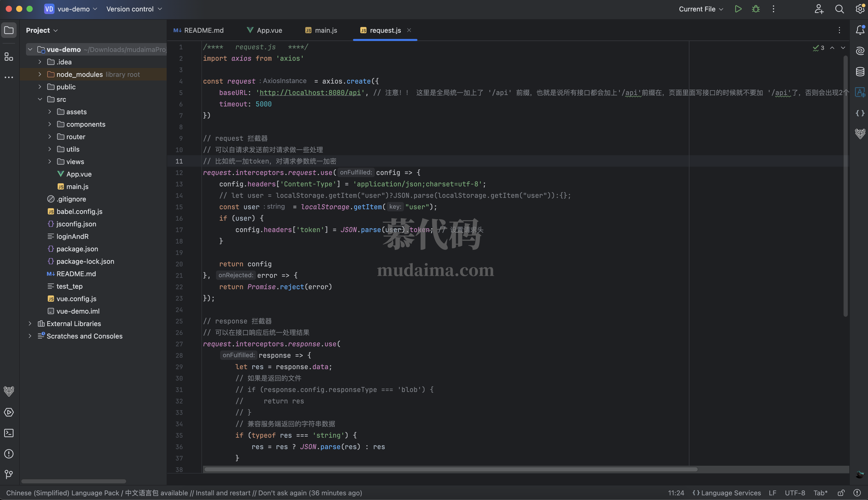The image size is (868, 500).
Task: Toggle read-only mode via the status bar lock
Action: 842,492
